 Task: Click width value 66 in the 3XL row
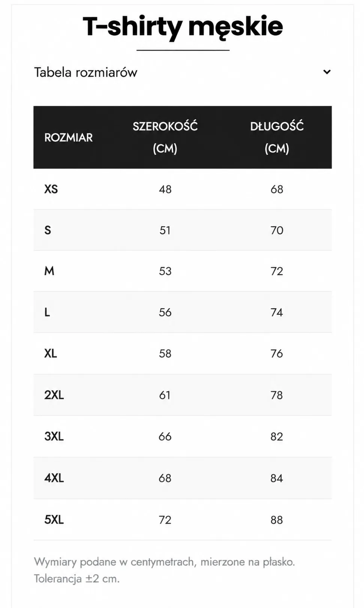(165, 436)
